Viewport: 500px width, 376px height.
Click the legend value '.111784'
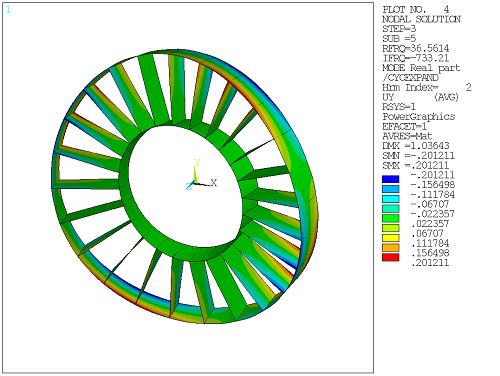click(x=430, y=243)
